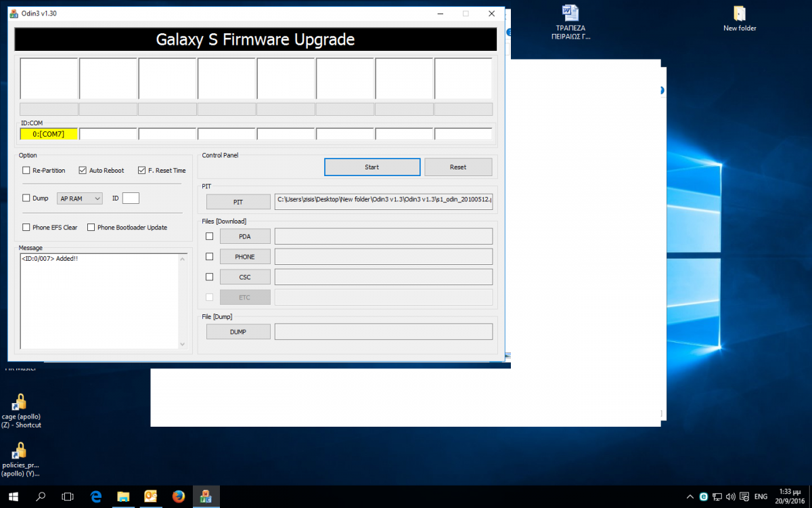Screen dimensions: 812x508
Task: Launch Microsoft Edge from the taskbar
Action: pos(95,496)
